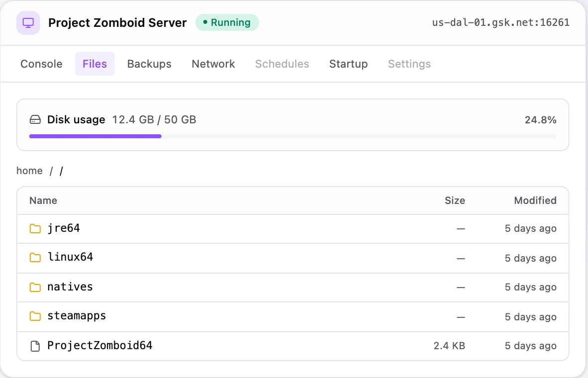The width and height of the screenshot is (588, 378).
Task: Open the natives folder name
Action: (x=70, y=287)
